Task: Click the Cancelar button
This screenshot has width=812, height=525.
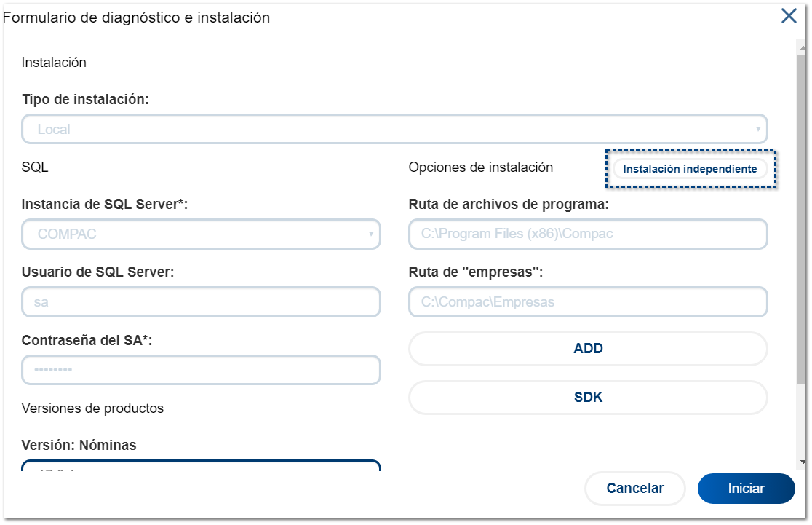Action: pos(634,489)
